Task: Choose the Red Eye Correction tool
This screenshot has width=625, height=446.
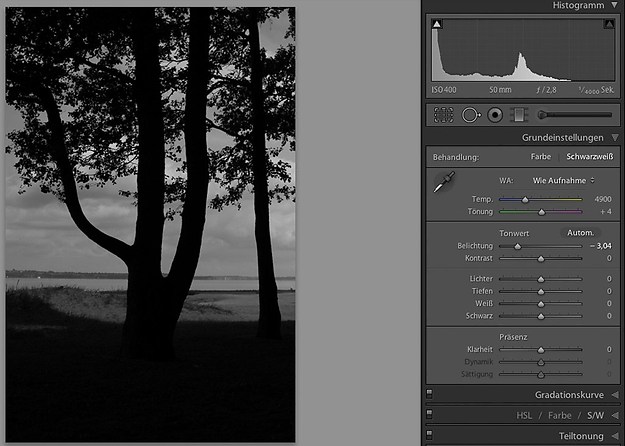Action: tap(494, 115)
